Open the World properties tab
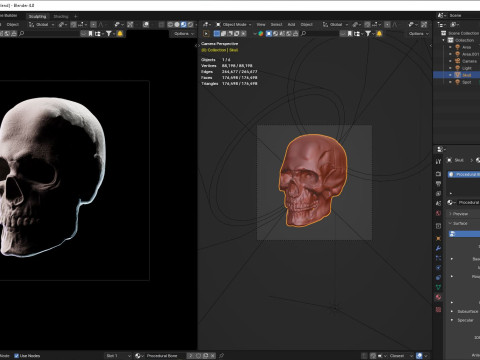This screenshot has height=360, width=480. (x=438, y=213)
